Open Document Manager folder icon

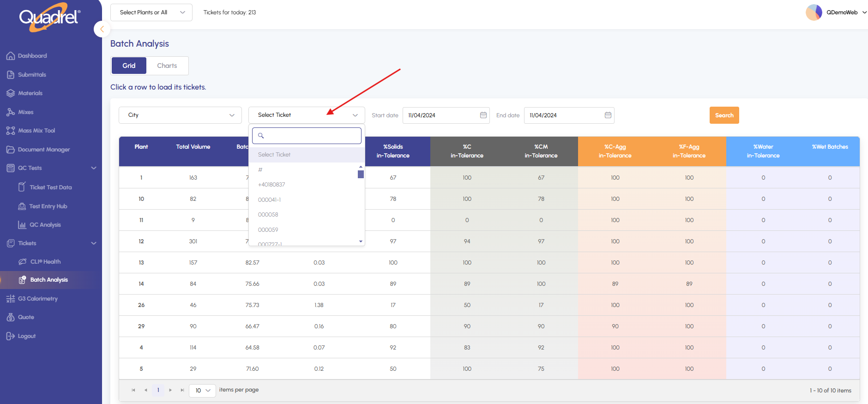(x=11, y=150)
